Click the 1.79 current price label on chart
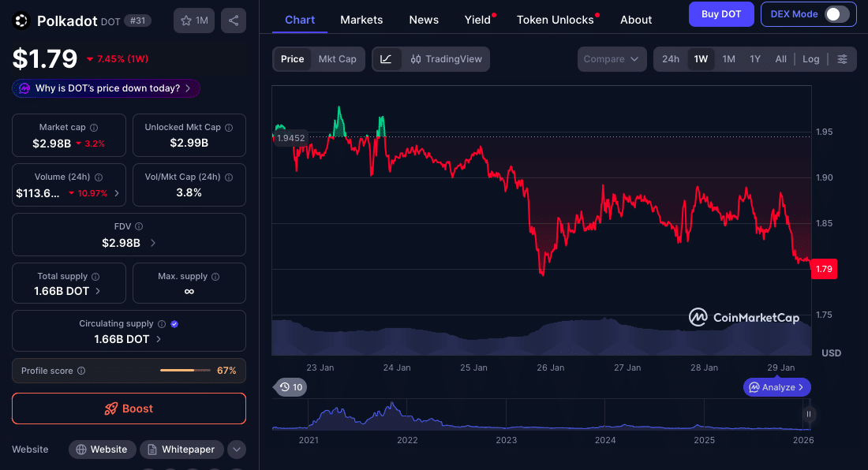Image resolution: width=868 pixels, height=470 pixels. [824, 269]
